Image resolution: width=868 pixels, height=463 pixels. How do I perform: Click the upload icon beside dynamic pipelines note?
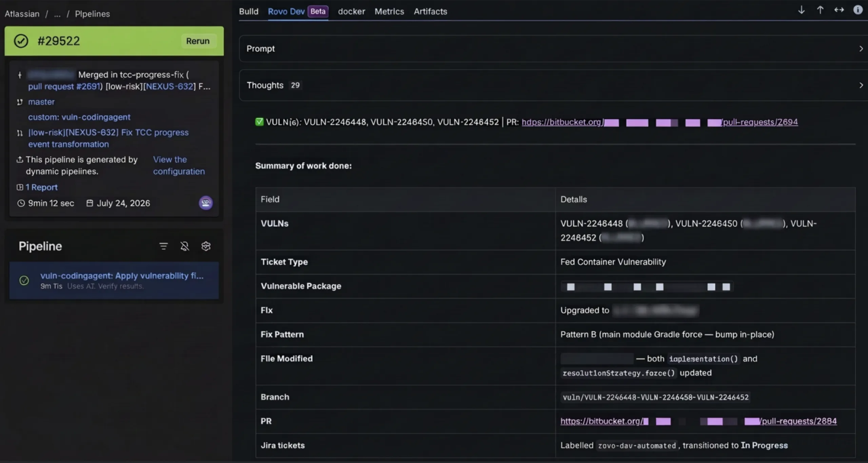tap(20, 159)
